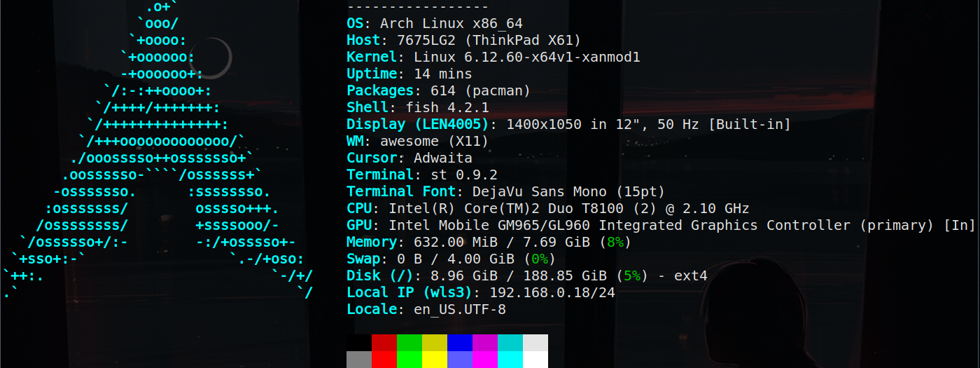This screenshot has height=368, width=980.
Task: Click 'Linux 6.12.60-x64v1-xanmod1' value
Action: [x=527, y=57]
